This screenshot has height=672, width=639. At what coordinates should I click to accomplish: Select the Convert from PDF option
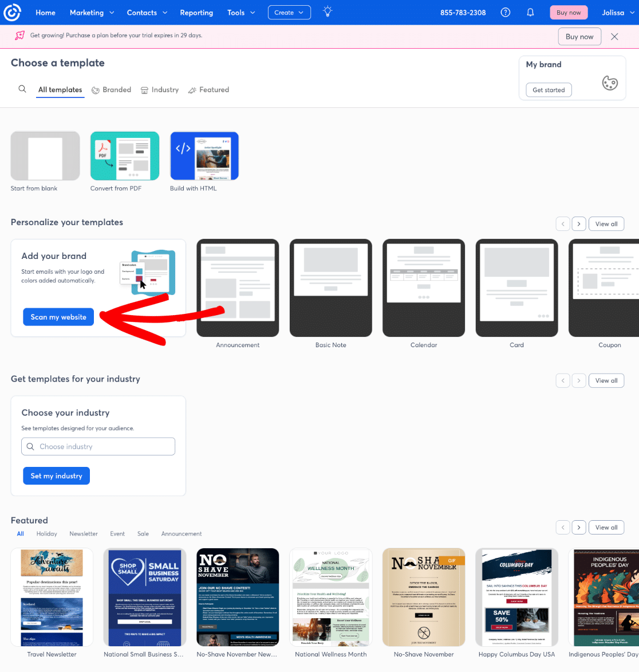coord(124,155)
